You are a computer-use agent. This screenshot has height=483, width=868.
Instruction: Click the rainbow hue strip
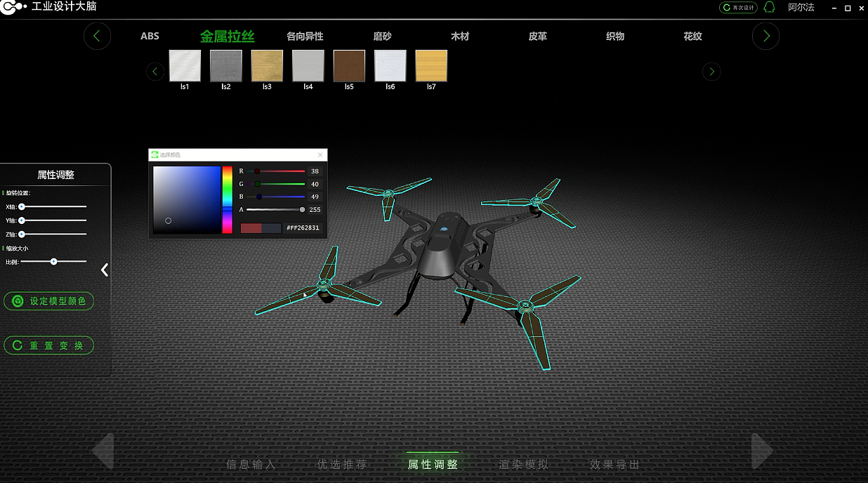(x=227, y=199)
